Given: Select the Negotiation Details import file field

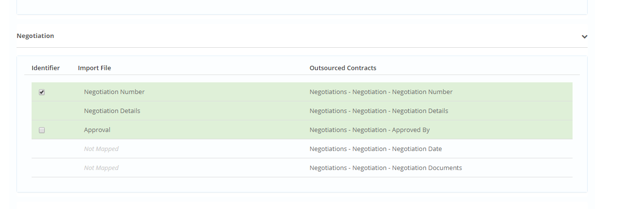Looking at the screenshot, I should 112,111.
